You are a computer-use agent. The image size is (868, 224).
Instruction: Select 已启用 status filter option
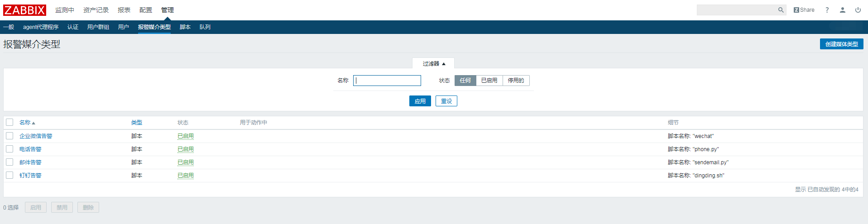[x=489, y=81]
